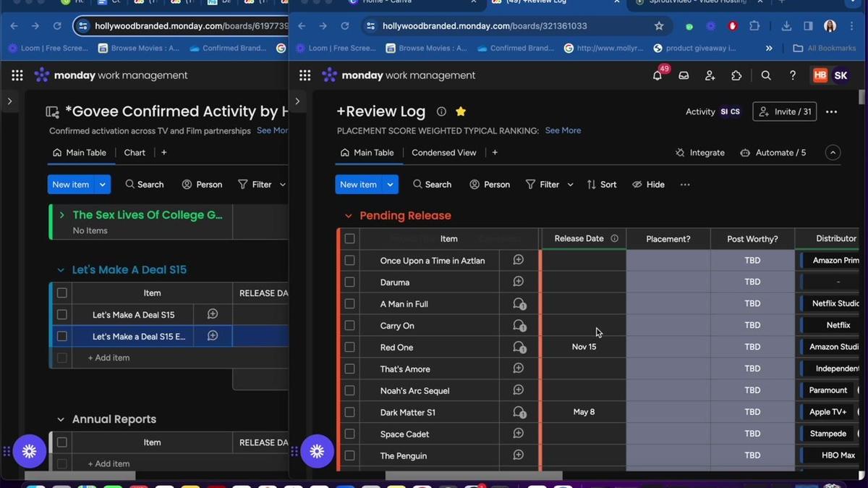Open conversation icon for Red One row
Viewport: 868px width, 488px height.
pos(519,348)
